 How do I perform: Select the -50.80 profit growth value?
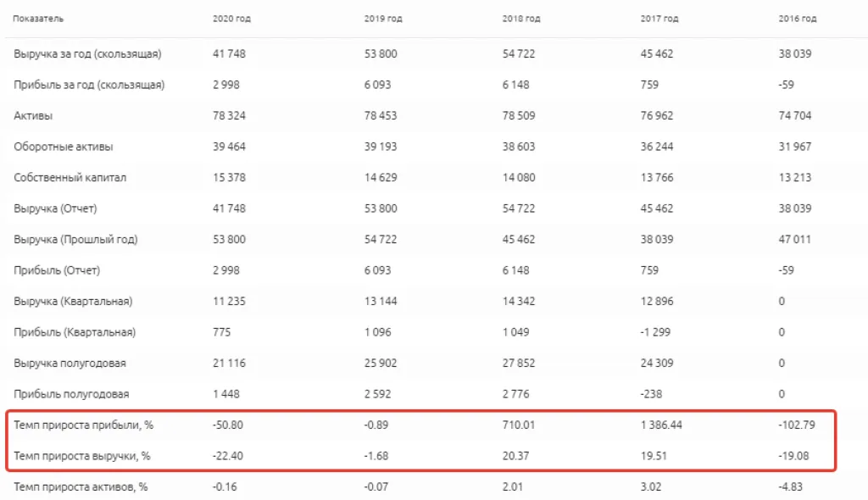coord(228,425)
